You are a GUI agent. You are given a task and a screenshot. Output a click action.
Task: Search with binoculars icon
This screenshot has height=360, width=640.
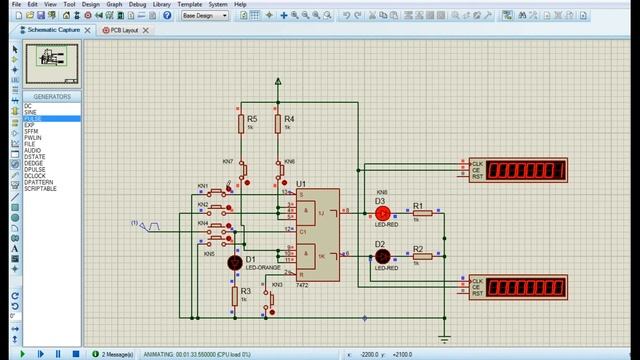pos(522,16)
